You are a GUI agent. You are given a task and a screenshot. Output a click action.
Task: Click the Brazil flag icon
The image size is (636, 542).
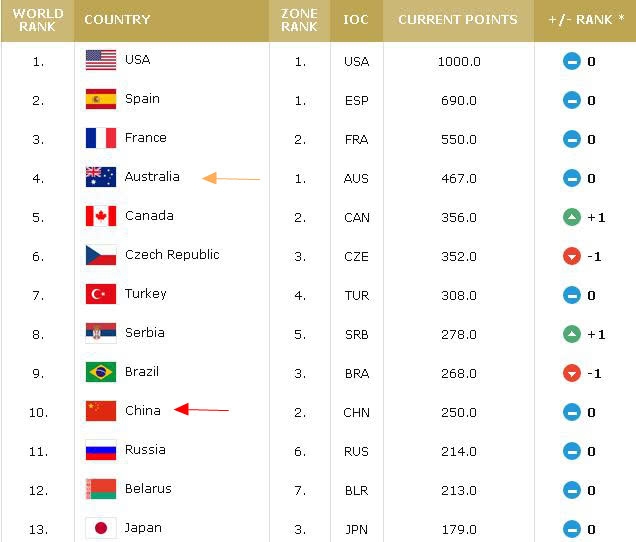[101, 372]
